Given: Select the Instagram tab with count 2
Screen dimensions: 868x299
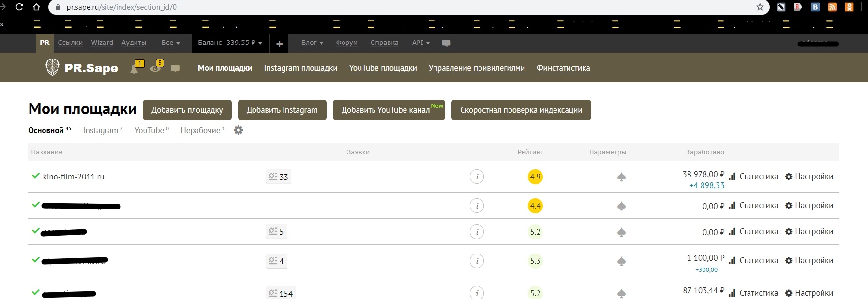Looking at the screenshot, I should point(103,130).
